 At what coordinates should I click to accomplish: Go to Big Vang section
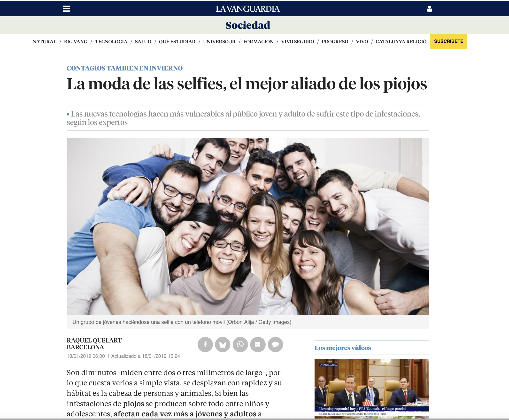76,42
